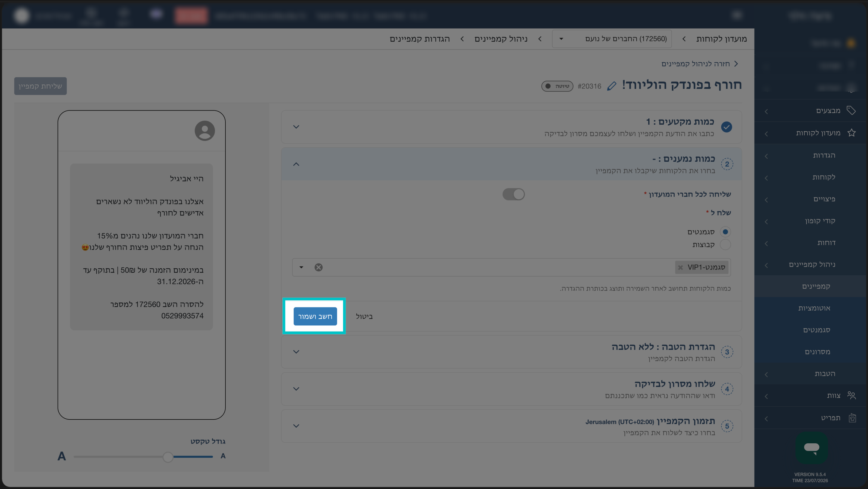Open the segments selector dropdown arrow
868x489 pixels.
pos(301,267)
